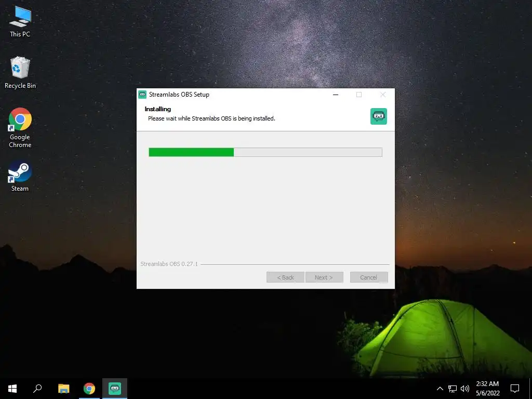Open the clock showing 2:32 AM

[x=487, y=389]
